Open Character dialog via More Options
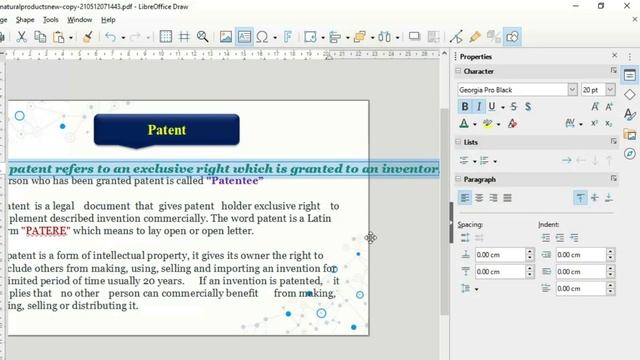Viewport: 640px width, 360px height. (x=613, y=71)
